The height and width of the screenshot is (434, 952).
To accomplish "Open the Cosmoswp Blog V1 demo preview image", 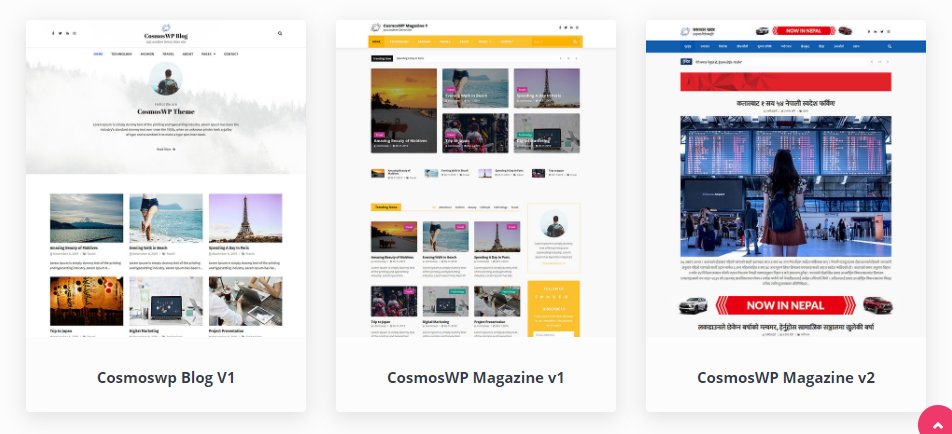I will 166,179.
